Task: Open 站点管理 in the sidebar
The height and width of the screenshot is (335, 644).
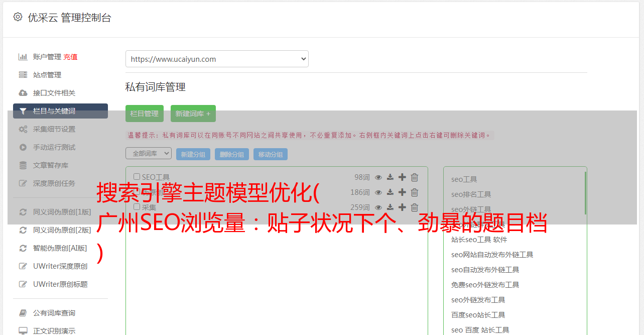Action: click(47, 75)
